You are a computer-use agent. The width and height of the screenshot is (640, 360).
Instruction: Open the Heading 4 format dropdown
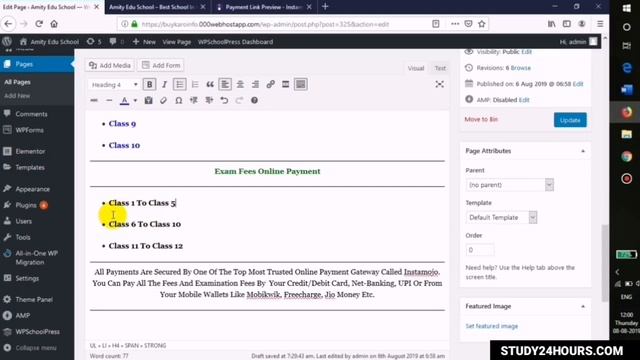(x=113, y=84)
